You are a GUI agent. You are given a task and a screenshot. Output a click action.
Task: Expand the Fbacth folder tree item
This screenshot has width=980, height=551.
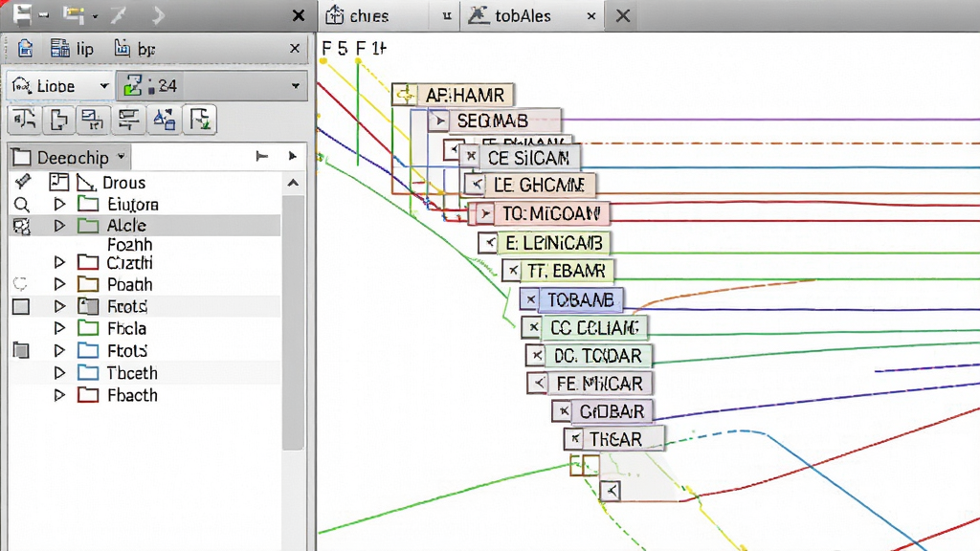coord(59,395)
